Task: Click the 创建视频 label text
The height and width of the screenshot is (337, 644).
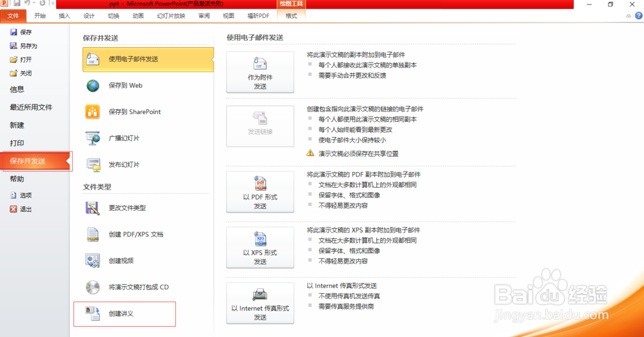Action: (x=121, y=260)
